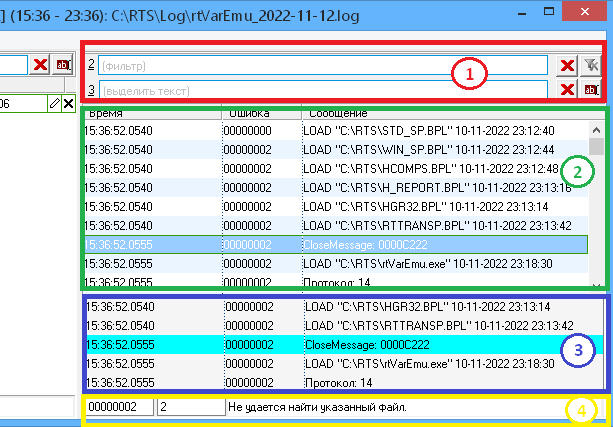613x427 pixels.
Task: Click the status field showing '2'
Action: click(191, 407)
